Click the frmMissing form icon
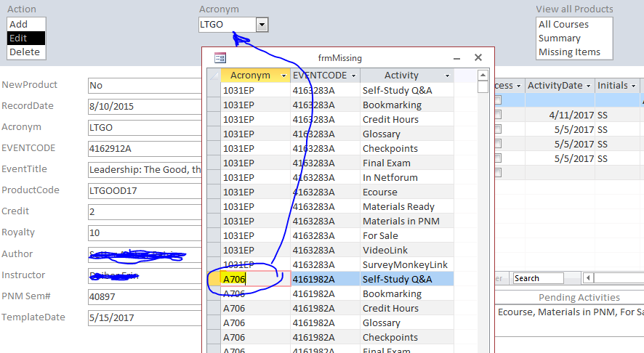 [x=220, y=58]
